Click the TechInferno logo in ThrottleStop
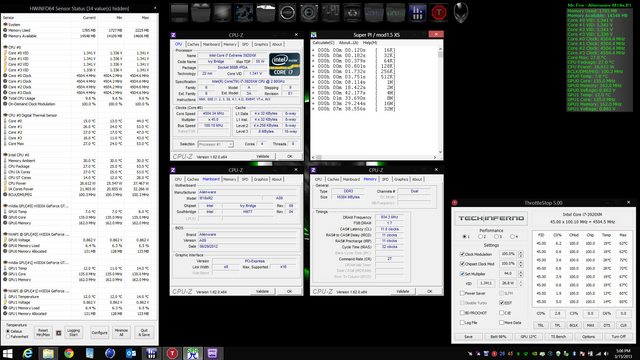Viewport: 640px width, 360px height. pos(491,218)
